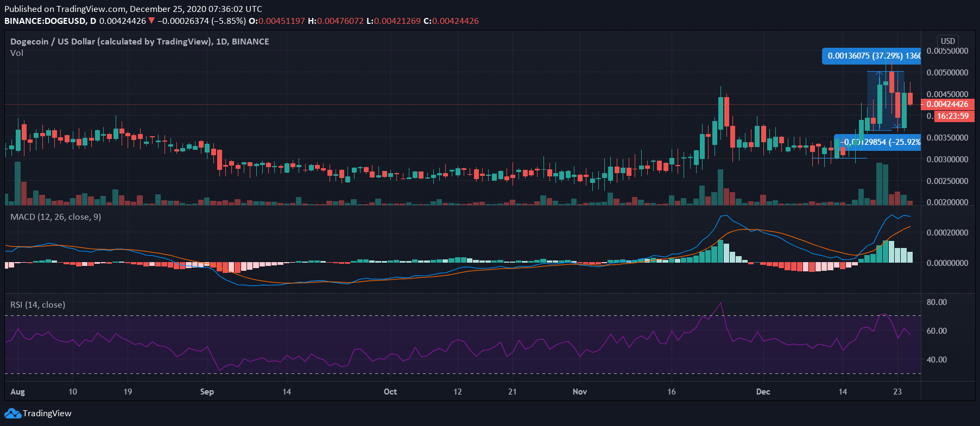Click the USD currency button
The width and height of the screenshot is (980, 426).
[x=948, y=41]
